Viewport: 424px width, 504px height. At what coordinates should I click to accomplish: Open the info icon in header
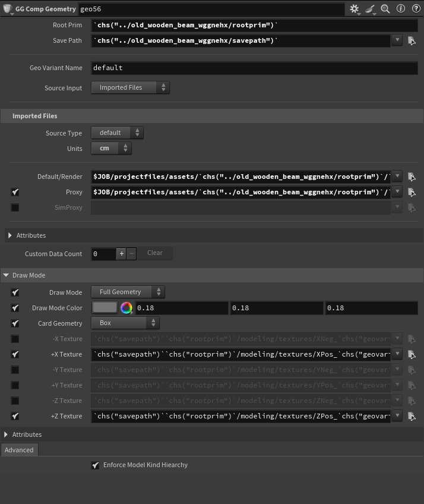(401, 9)
